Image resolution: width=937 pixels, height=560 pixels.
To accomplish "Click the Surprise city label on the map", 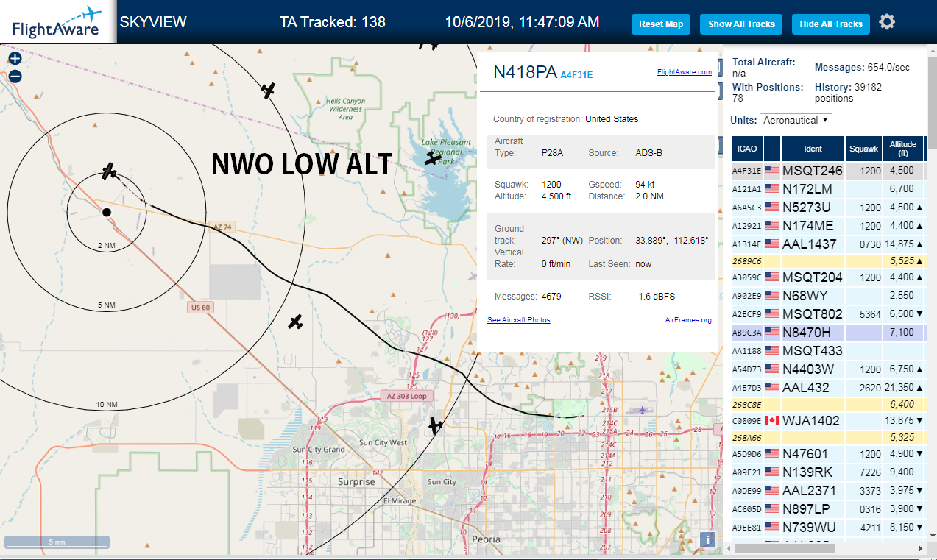I will point(356,482).
